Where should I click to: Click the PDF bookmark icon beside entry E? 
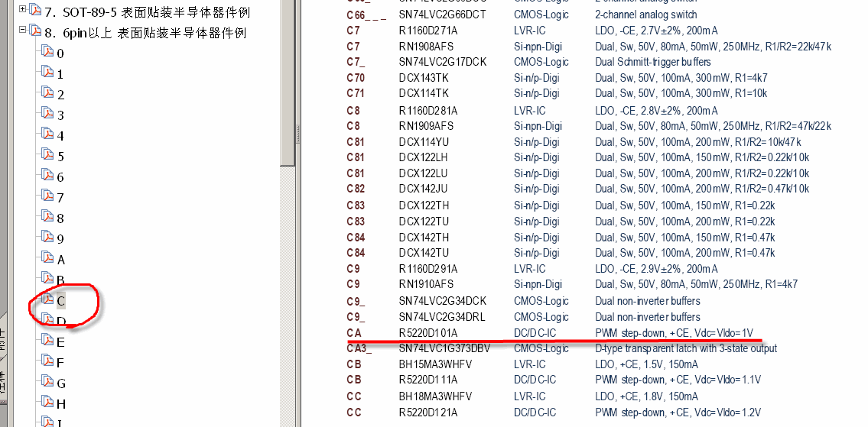click(x=47, y=341)
